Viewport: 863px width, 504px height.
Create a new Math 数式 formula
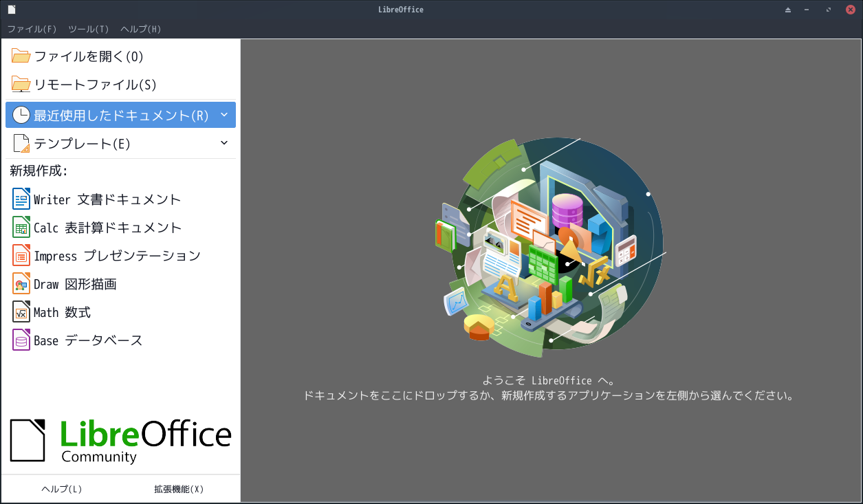click(x=120, y=312)
